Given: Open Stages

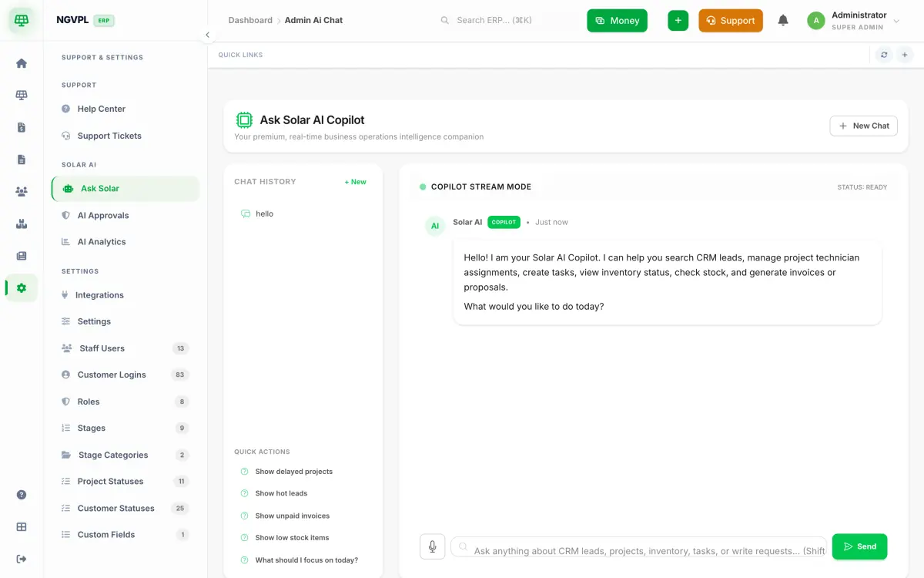Looking at the screenshot, I should click(125, 428).
